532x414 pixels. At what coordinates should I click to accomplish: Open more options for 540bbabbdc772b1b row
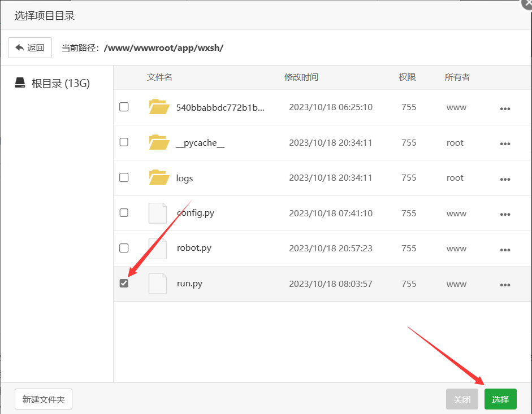(505, 109)
